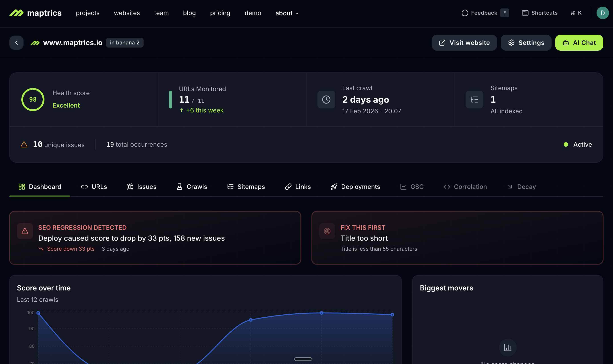Click the GSC chart icon
The height and width of the screenshot is (364, 613).
tap(403, 187)
